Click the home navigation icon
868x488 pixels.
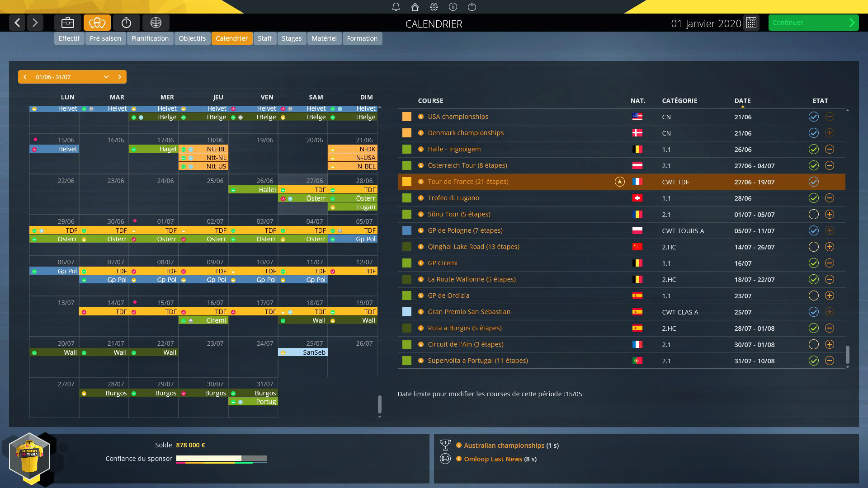point(415,7)
